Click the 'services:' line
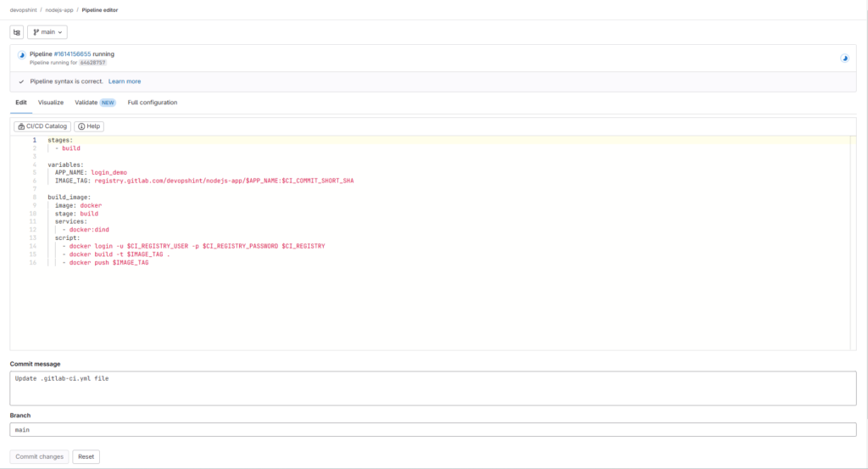This screenshot has height=469, width=868. pos(71,221)
